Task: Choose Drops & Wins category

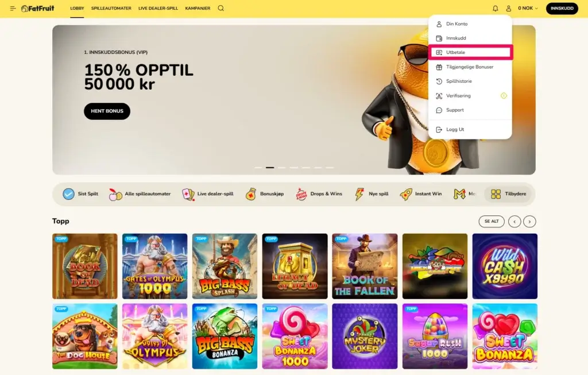Action: (319, 194)
